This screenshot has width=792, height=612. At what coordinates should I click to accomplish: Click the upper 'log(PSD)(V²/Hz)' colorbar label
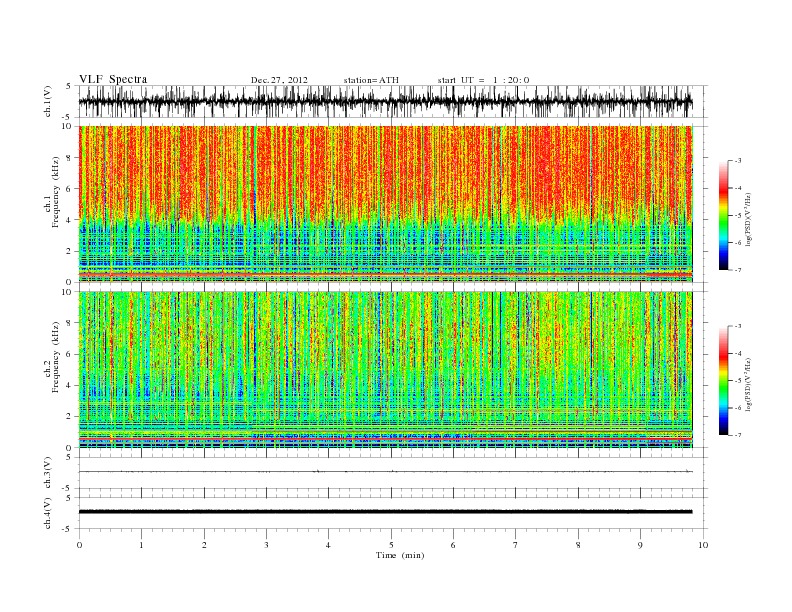coord(749,220)
